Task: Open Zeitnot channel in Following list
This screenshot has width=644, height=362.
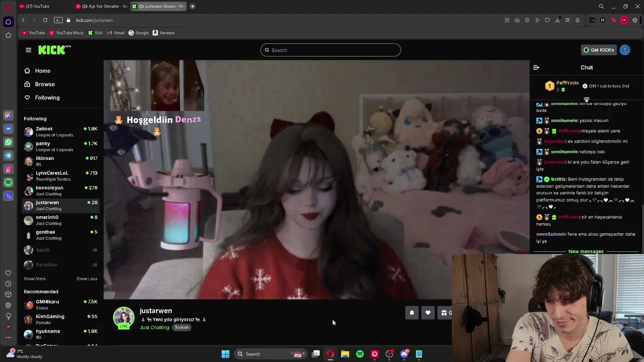Action: click(x=60, y=132)
